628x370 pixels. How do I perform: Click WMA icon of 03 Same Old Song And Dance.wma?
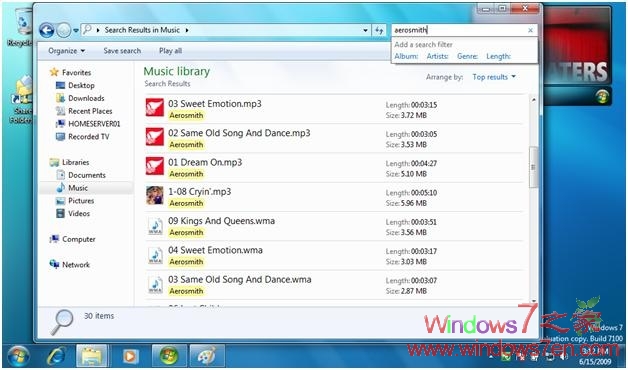(x=155, y=285)
